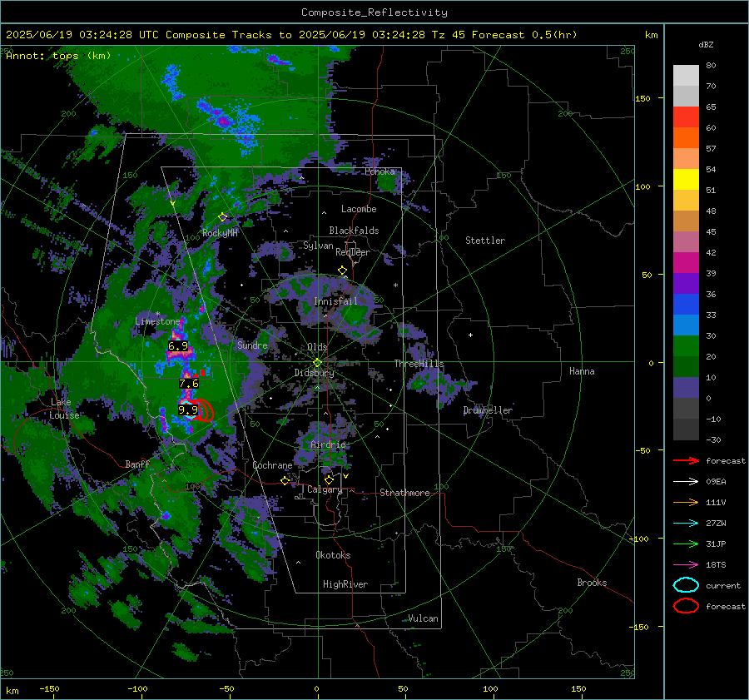Click the yellow diamond radar center near Olds
749x700 pixels.
coord(317,363)
